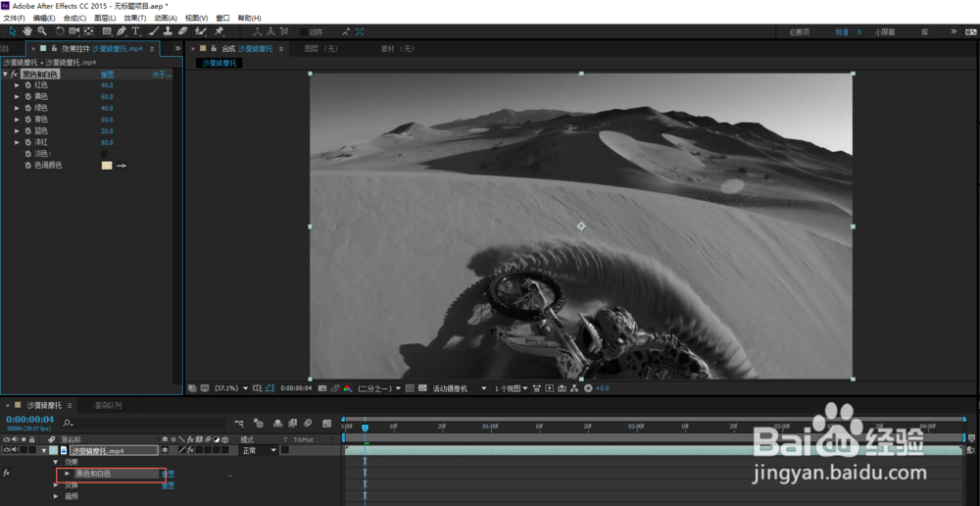Click the 色调颜色 color swatch
The image size is (980, 506).
click(107, 165)
